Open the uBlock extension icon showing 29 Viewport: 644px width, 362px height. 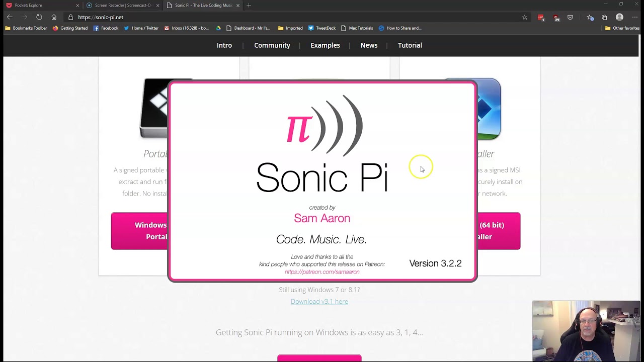556,17
